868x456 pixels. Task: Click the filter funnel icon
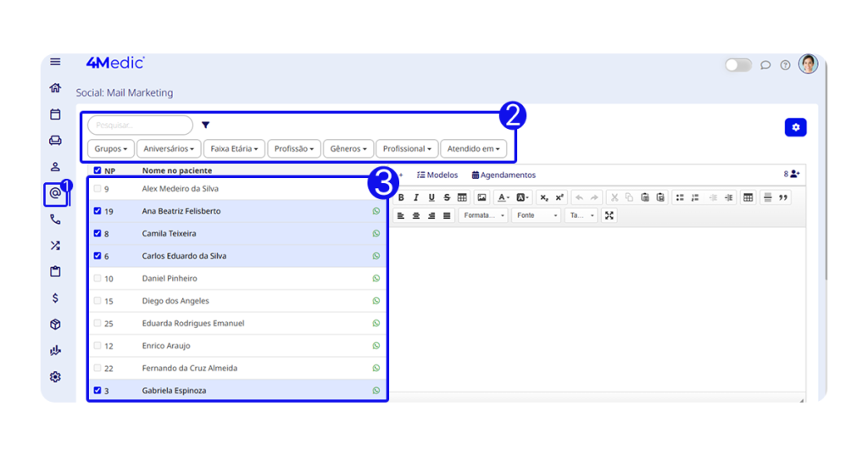point(205,125)
